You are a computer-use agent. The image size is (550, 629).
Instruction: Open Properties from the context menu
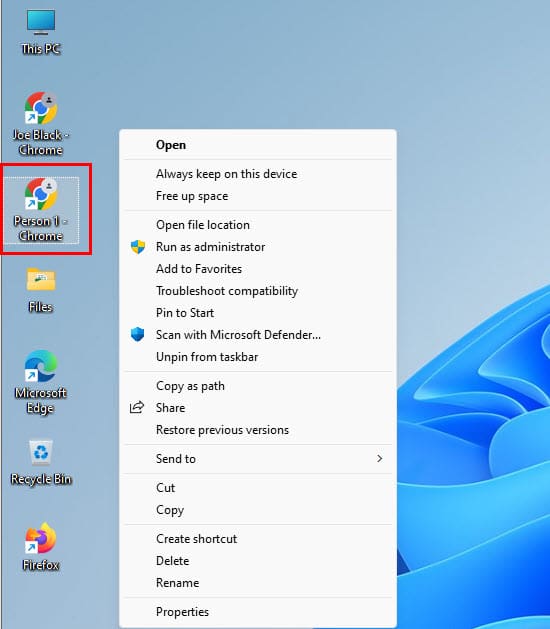point(258,611)
